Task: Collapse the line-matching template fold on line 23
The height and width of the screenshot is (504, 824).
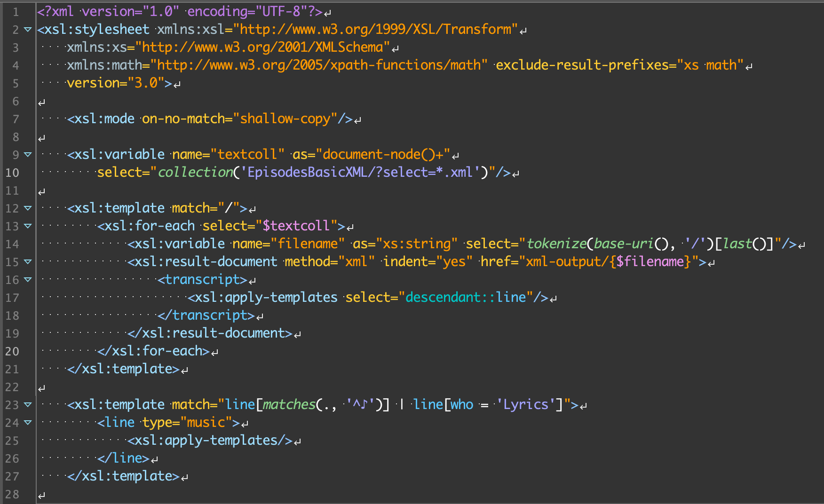Action: 28,405
